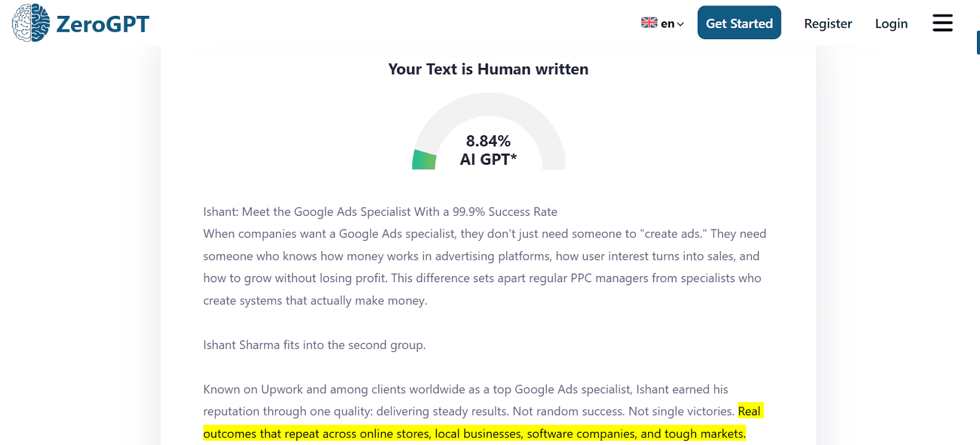Expand the en language dropdown chevron
The width and height of the screenshot is (980, 445).
coord(680,24)
